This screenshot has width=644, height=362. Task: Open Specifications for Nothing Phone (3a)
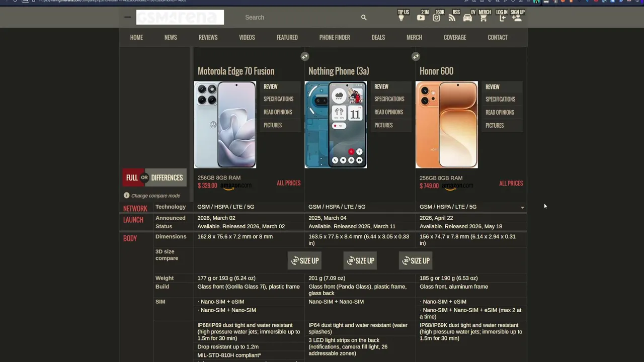(x=389, y=99)
